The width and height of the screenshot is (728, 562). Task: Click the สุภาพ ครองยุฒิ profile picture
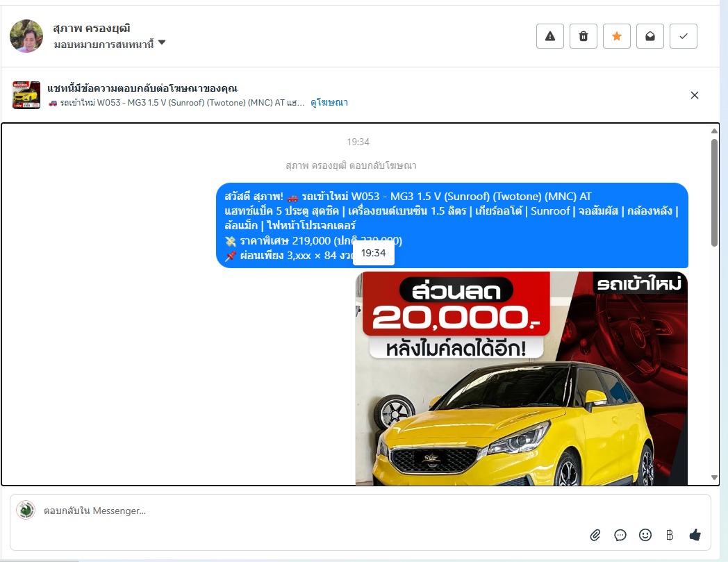(26, 36)
